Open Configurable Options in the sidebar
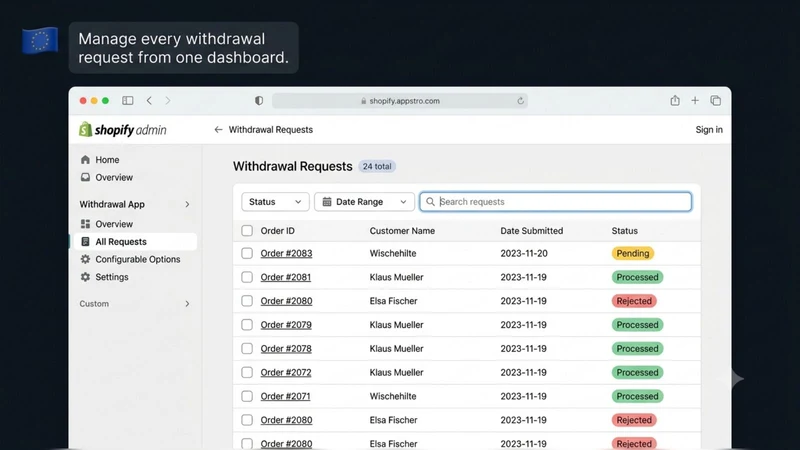This screenshot has height=450, width=800. 138,259
